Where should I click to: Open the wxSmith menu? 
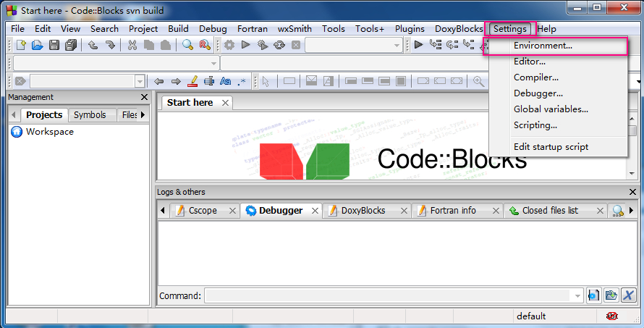pos(295,29)
